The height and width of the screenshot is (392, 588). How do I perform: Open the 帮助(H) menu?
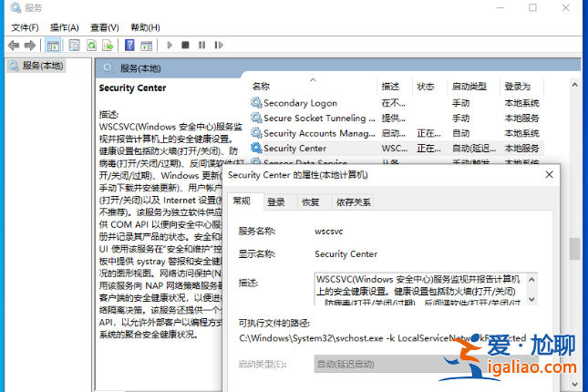[145, 27]
